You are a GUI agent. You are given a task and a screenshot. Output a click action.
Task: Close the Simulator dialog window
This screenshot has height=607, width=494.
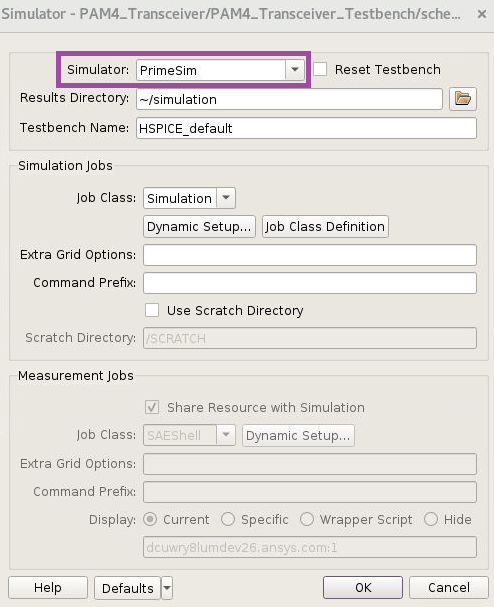[x=482, y=14]
